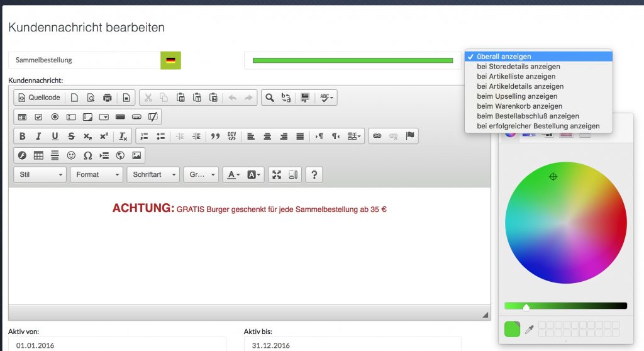Expand the Format dropdown
The height and width of the screenshot is (351, 644).
96,175
